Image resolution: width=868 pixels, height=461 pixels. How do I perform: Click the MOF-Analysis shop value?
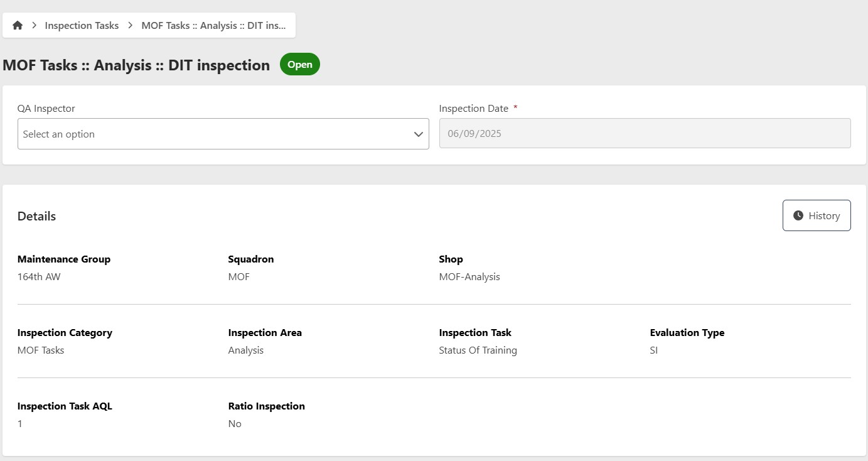(x=469, y=277)
